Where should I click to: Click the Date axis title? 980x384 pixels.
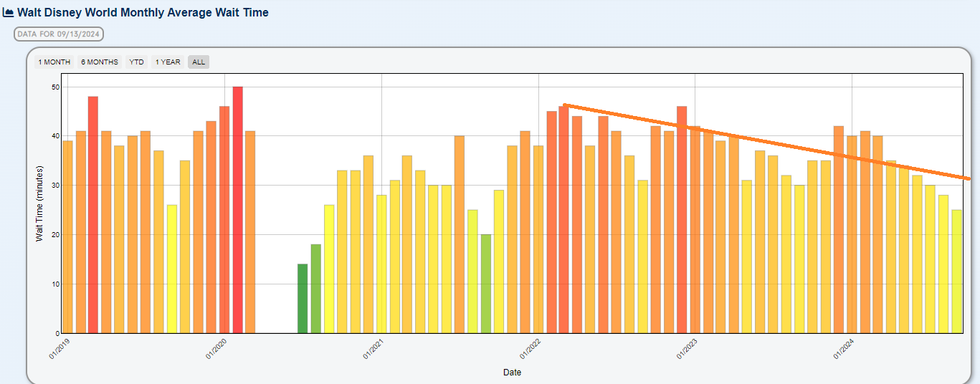pyautogui.click(x=512, y=373)
